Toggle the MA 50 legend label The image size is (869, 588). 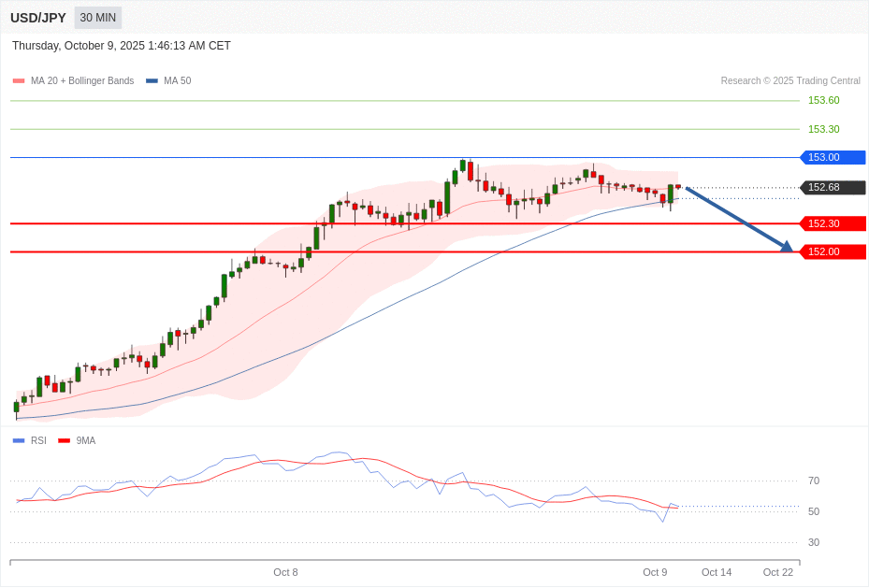[x=177, y=81]
